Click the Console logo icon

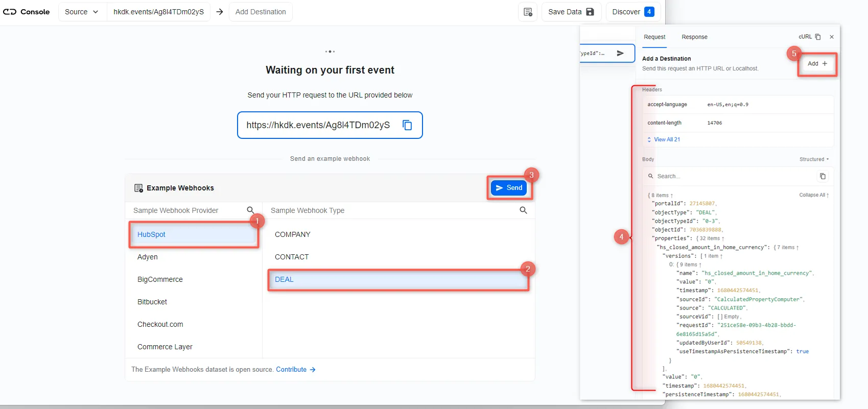click(x=10, y=12)
